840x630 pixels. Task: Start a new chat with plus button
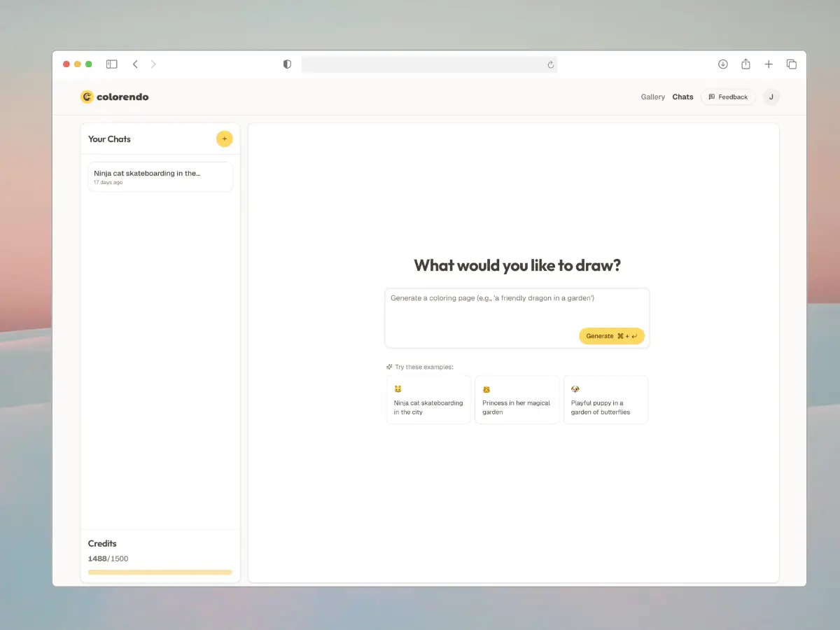coord(224,139)
